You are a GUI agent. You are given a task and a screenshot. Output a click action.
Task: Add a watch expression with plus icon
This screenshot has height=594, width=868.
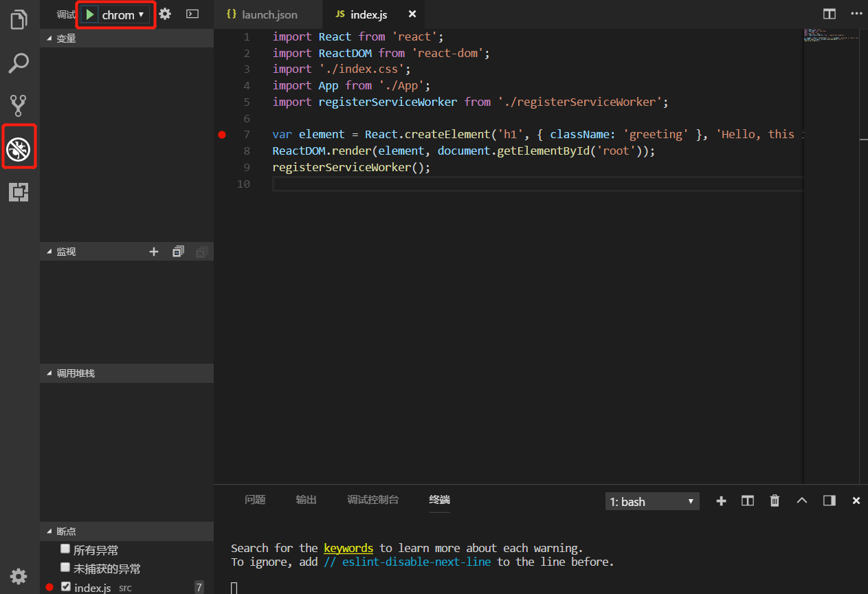click(154, 252)
